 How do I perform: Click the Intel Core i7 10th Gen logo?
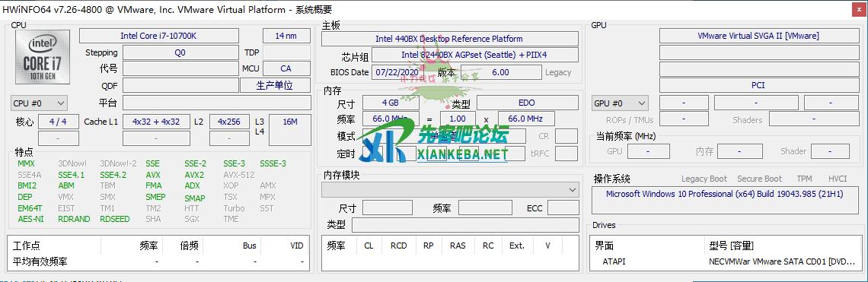point(43,57)
